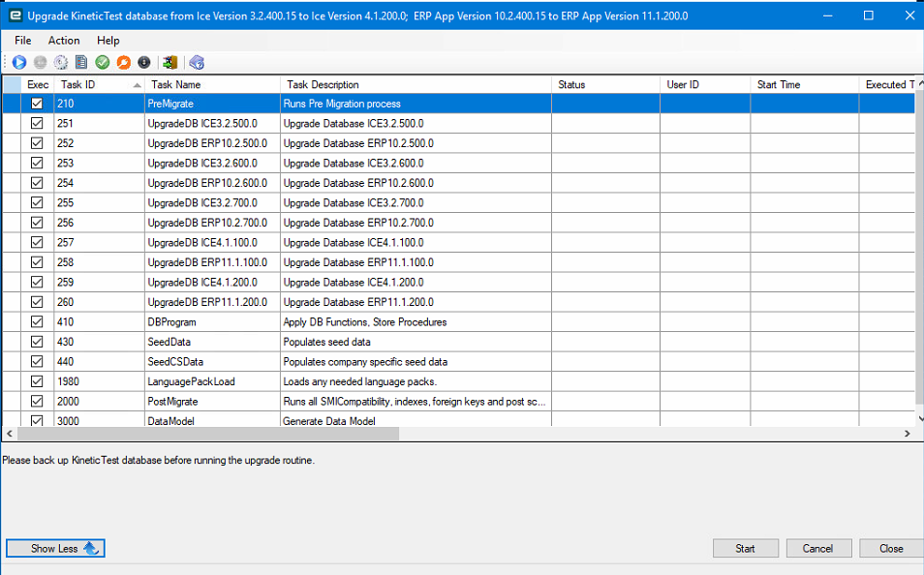Viewport: 924px width, 575px height.
Task: Select the DataModel task name cell
Action: tap(212, 420)
